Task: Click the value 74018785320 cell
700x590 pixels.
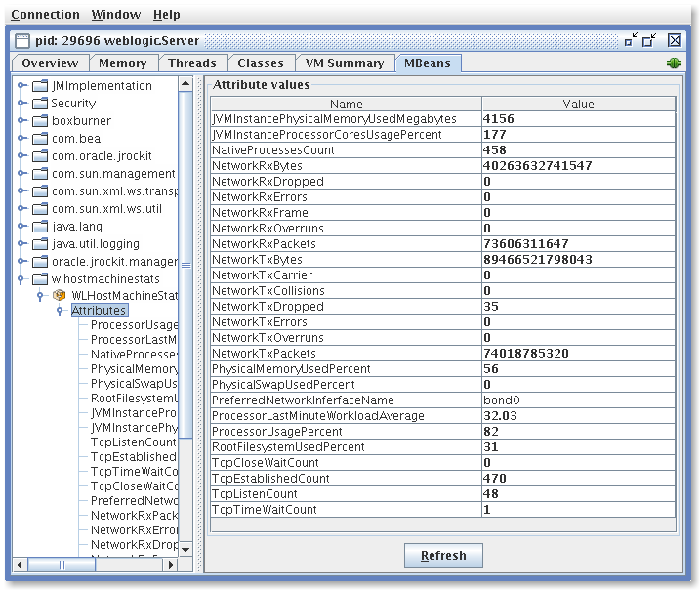Action: 579,354
